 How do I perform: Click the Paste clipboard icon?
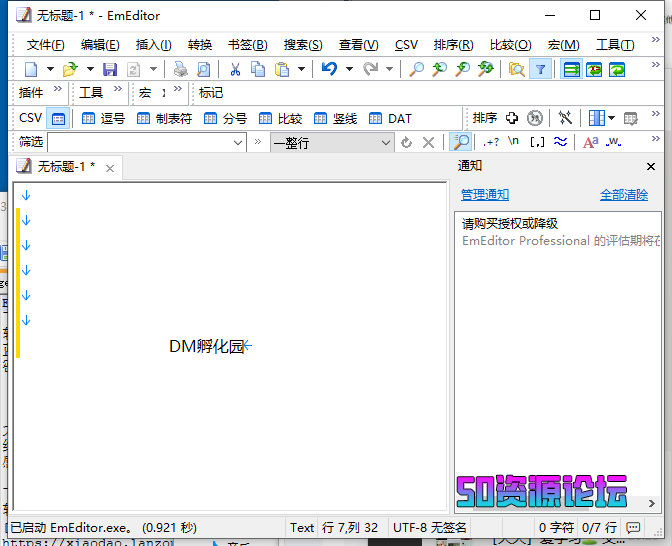point(282,69)
